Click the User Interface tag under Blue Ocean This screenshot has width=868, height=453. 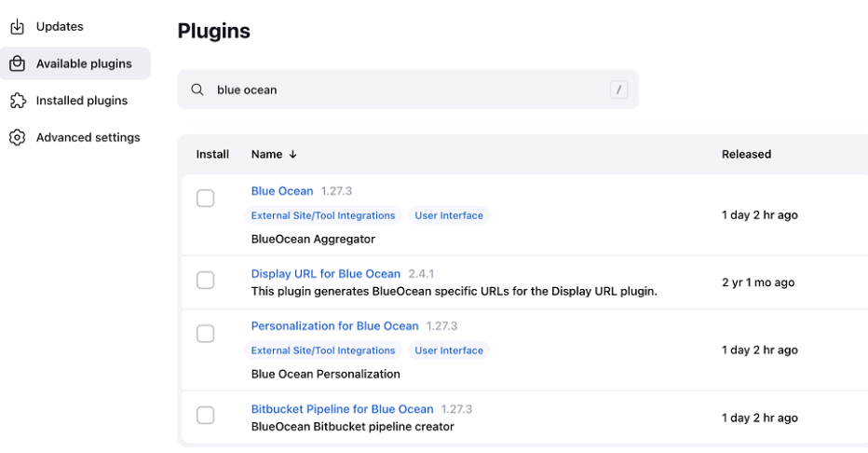[x=449, y=215]
